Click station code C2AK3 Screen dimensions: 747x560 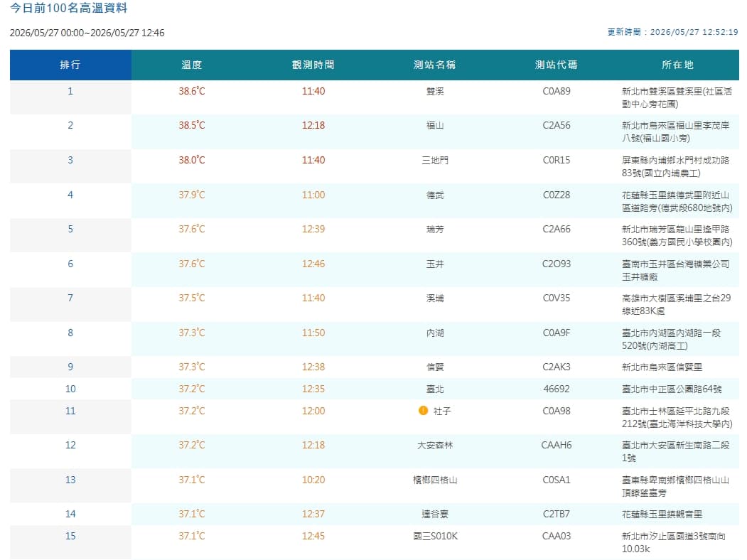pyautogui.click(x=557, y=367)
